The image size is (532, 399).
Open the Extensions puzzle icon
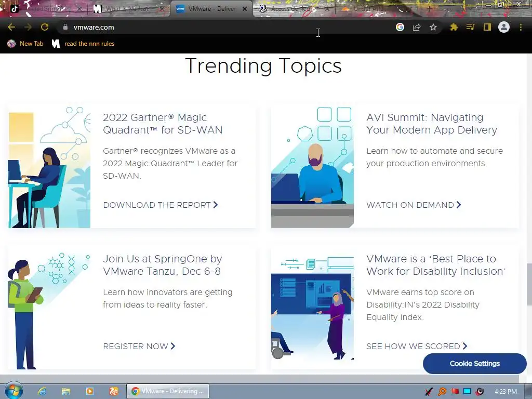click(x=454, y=27)
